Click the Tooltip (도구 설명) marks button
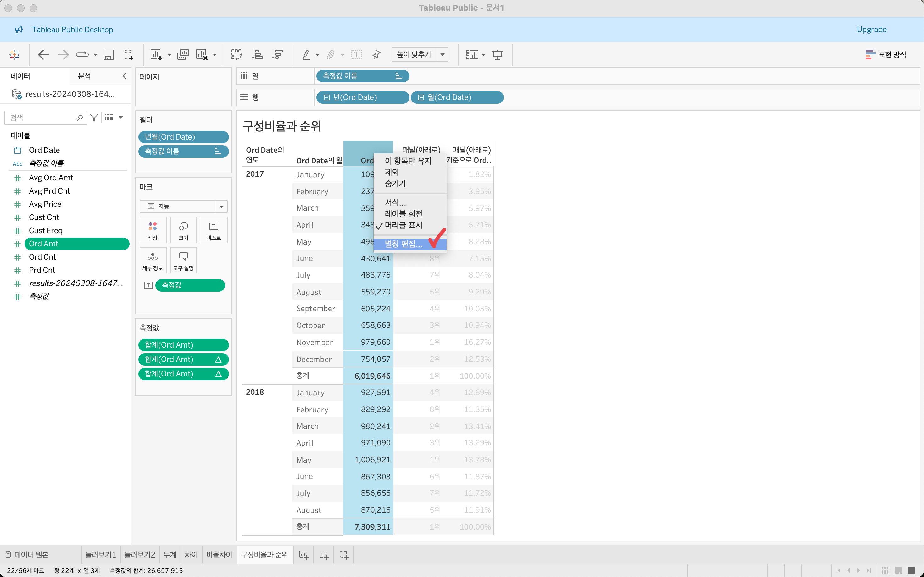The height and width of the screenshot is (577, 924). pyautogui.click(x=183, y=260)
